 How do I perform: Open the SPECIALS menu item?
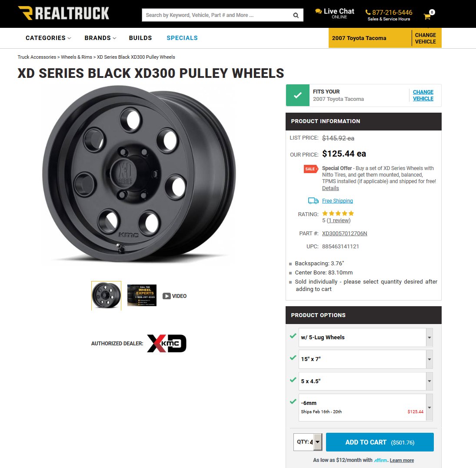tap(182, 38)
